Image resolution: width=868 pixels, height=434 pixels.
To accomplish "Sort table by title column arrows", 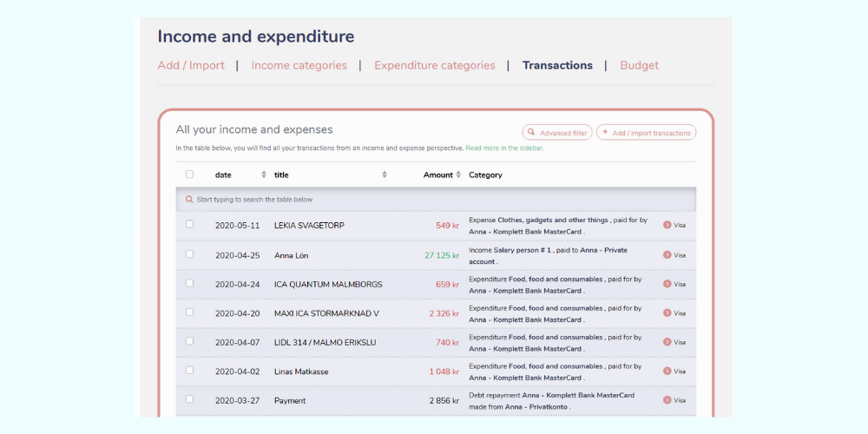I will pos(385,175).
